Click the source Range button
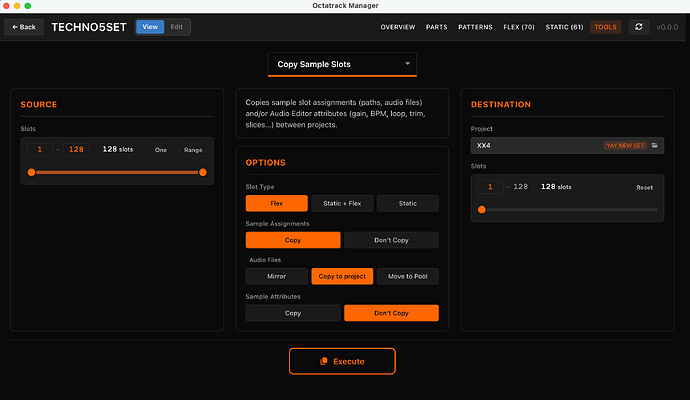Viewport: 690px width, 400px height. click(x=193, y=150)
